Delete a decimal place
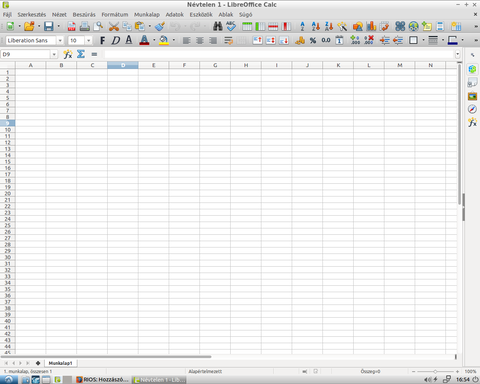This screenshot has width=480, height=384. pos(369,40)
